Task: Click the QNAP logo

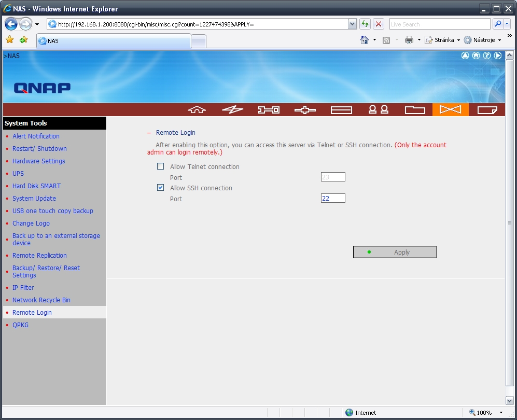Action: [x=42, y=88]
